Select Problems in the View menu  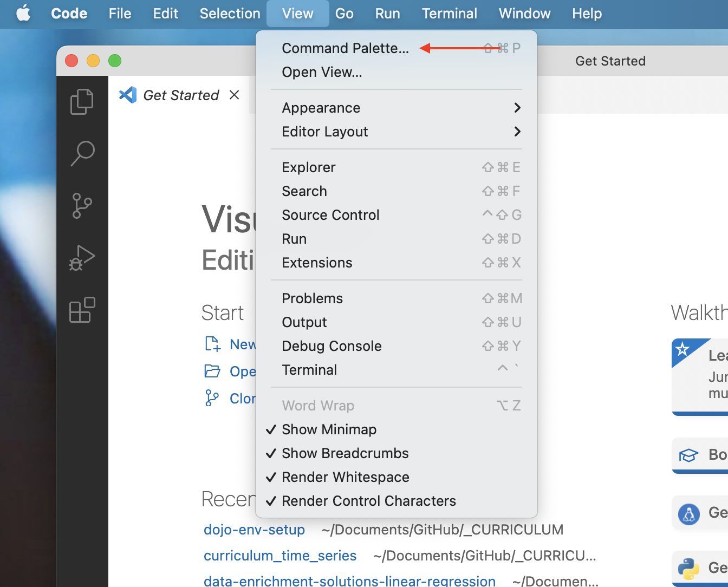[396, 298]
